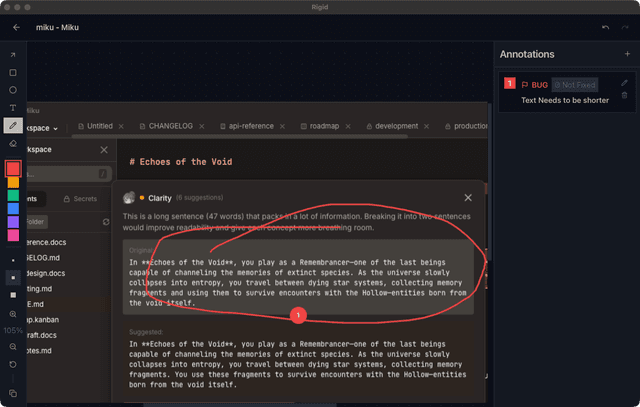Zoom in on the canvas

click(13, 314)
